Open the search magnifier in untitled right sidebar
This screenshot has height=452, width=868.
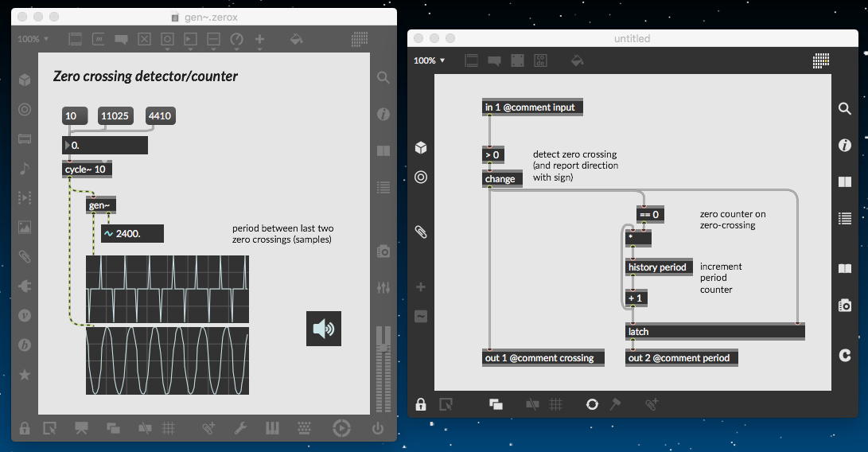pos(845,108)
